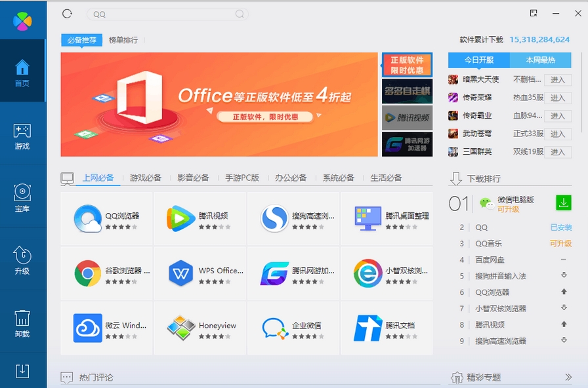The width and height of the screenshot is (588, 388).
Task: Click the colorful app logo at top
Action: pyautogui.click(x=22, y=22)
